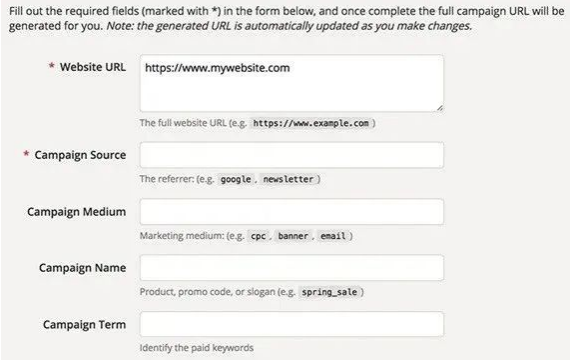The height and width of the screenshot is (360, 570).
Task: Click the red asterisk beside Campaign Source
Action: (26, 153)
